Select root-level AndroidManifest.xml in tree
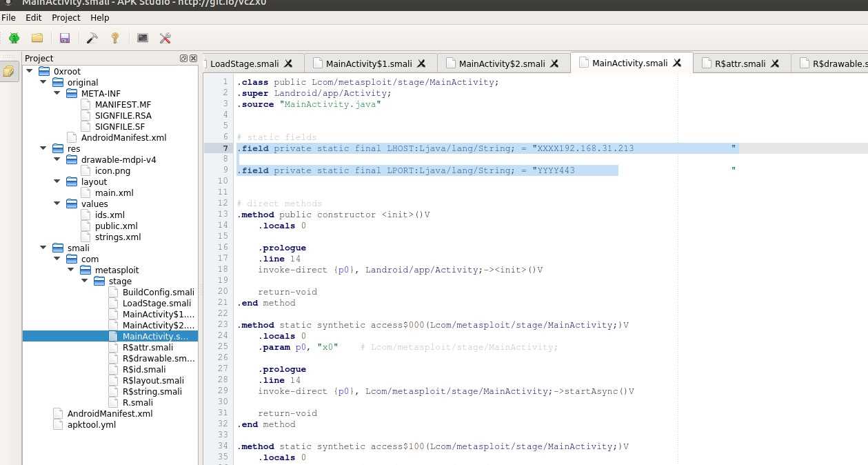The image size is (868, 465). 110,413
